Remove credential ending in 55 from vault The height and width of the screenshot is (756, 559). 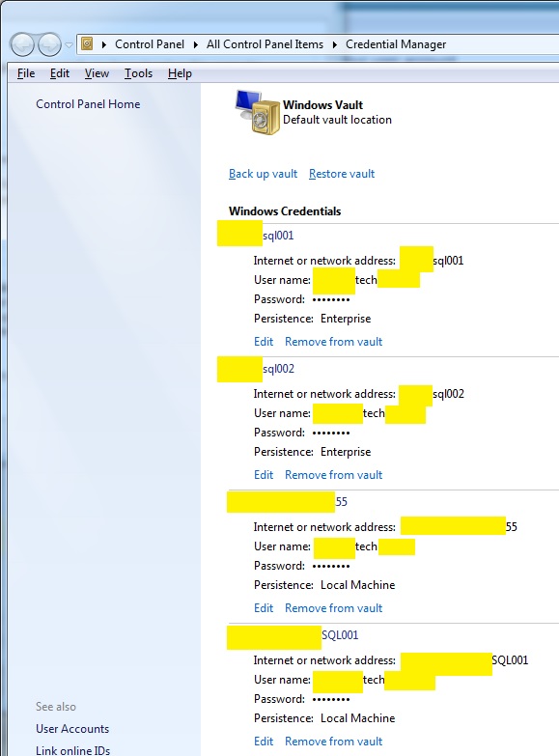point(334,608)
